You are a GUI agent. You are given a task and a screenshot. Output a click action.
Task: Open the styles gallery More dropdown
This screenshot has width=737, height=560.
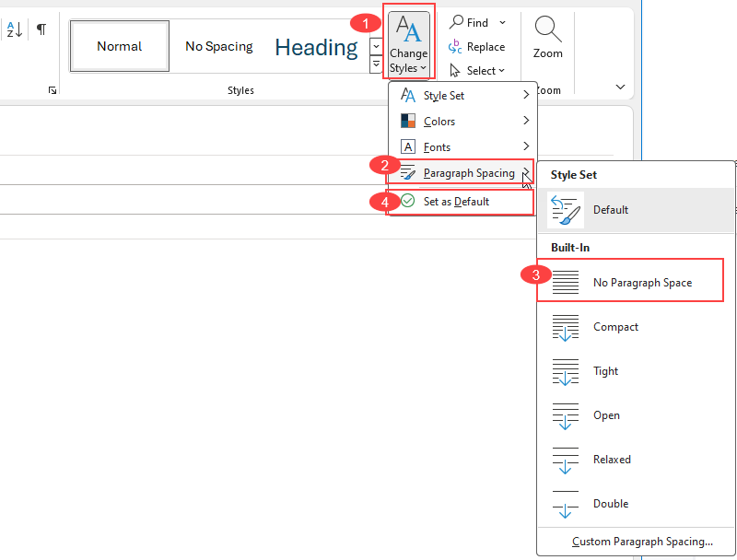coord(375,64)
